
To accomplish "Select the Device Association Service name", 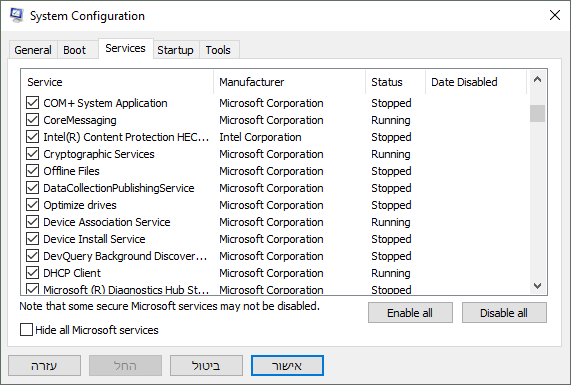I will click(x=107, y=222).
